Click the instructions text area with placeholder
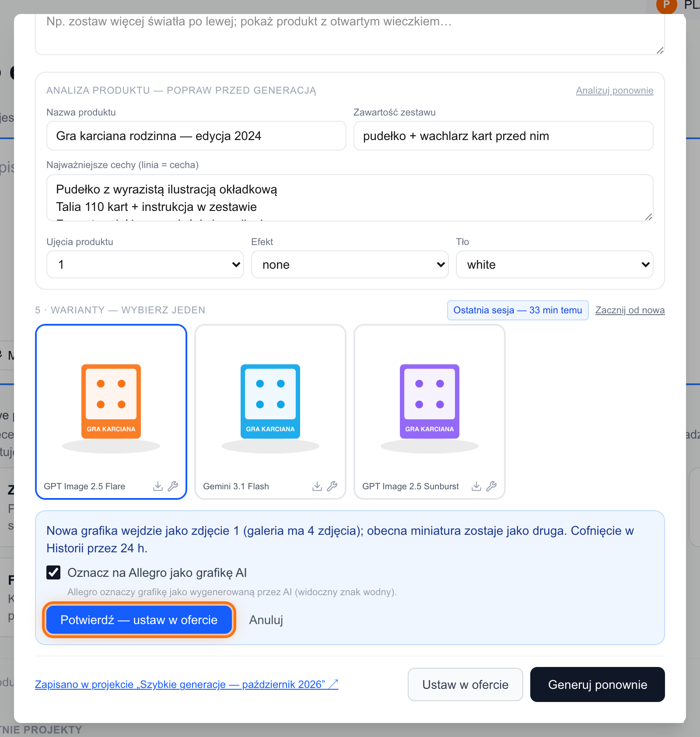 [x=350, y=34]
